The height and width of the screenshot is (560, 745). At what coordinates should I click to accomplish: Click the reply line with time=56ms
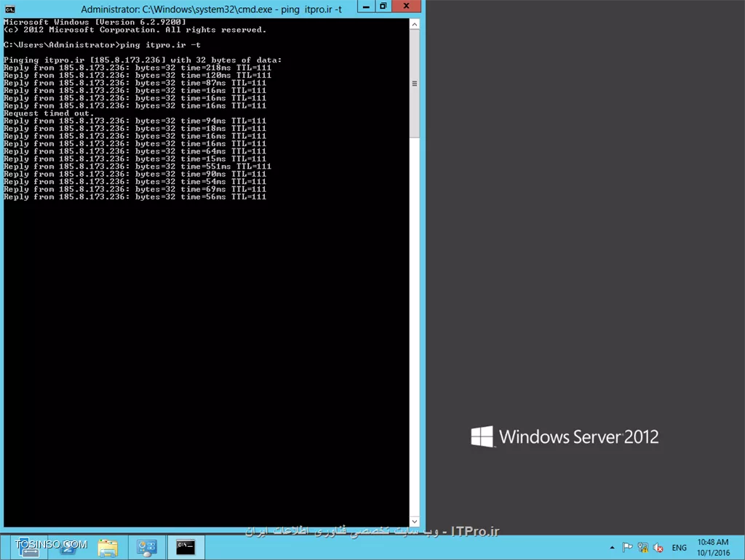pos(135,196)
